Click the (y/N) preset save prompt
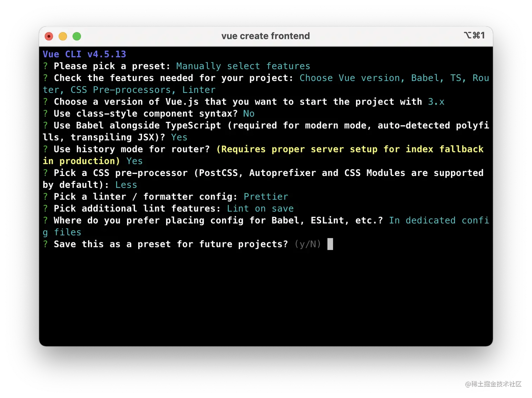The image size is (532, 398). [x=308, y=244]
